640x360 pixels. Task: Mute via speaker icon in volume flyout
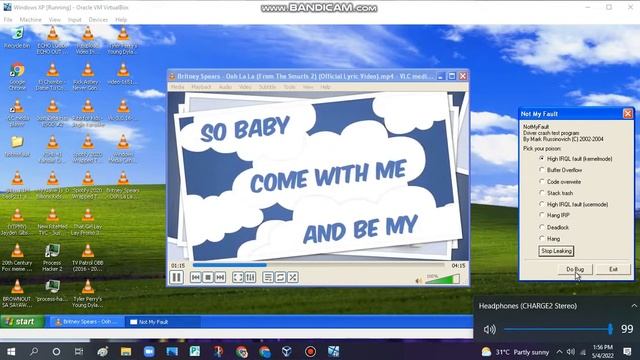(489, 329)
